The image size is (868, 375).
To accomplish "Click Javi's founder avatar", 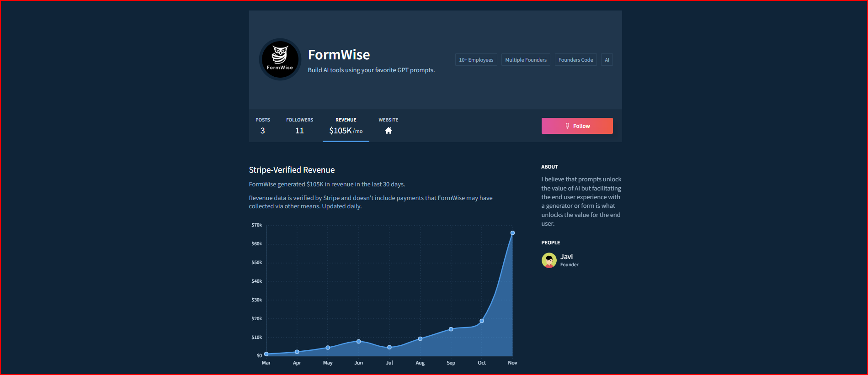I will coord(549,260).
